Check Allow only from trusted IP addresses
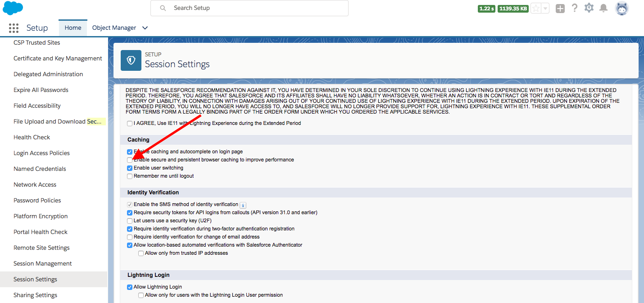The width and height of the screenshot is (644, 303). (x=141, y=253)
